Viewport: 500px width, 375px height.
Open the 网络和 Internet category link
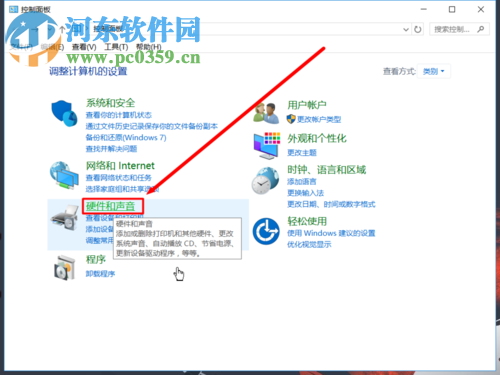coord(120,166)
